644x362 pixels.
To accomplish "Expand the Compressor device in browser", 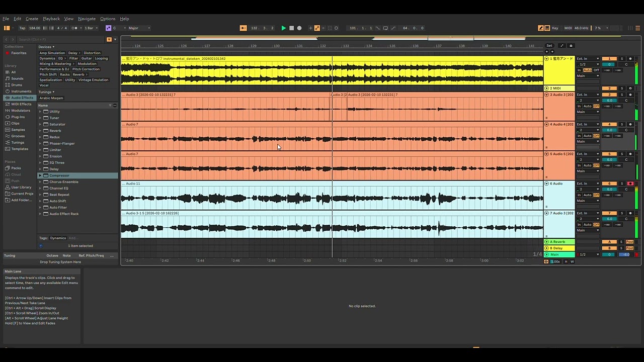I will (40, 175).
